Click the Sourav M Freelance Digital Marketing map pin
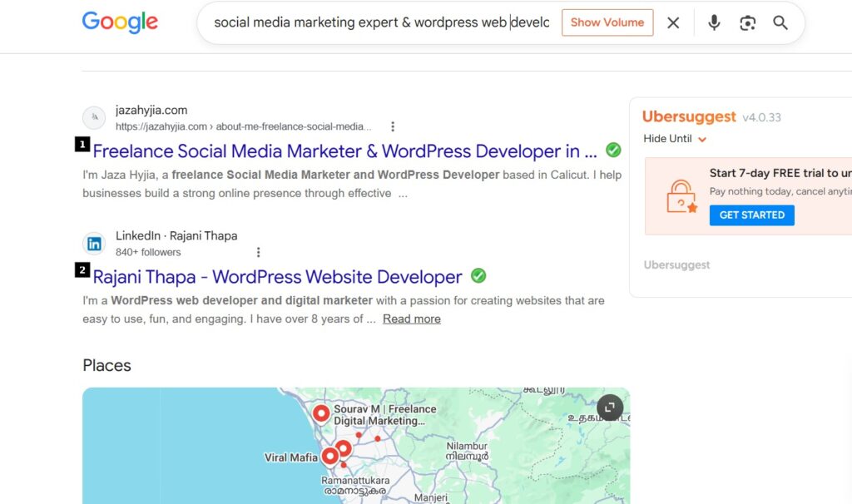Screen dimensions: 852x504 coord(321,413)
